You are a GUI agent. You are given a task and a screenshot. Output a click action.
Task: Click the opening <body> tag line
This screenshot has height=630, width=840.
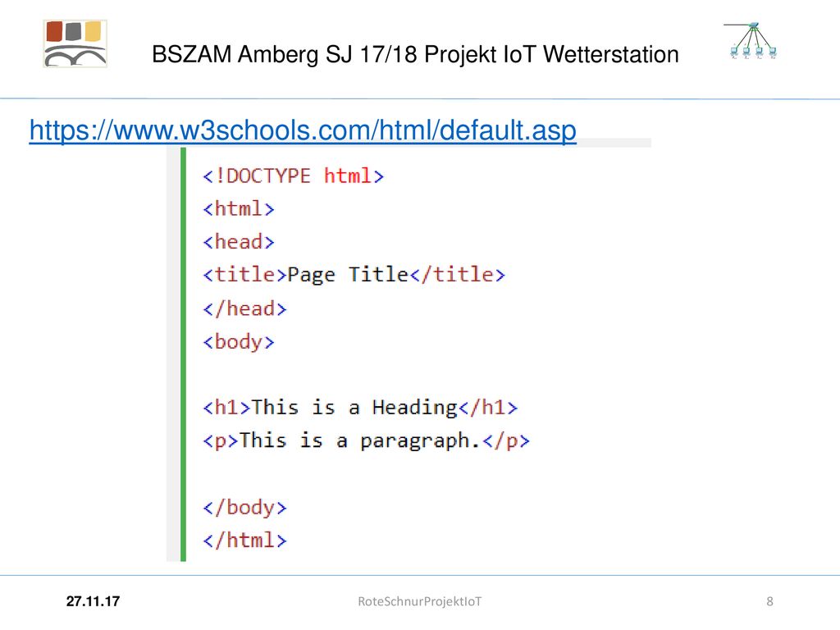(x=239, y=342)
